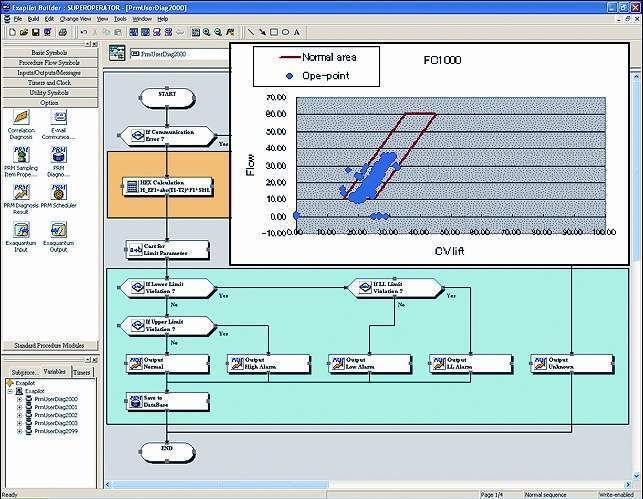Image resolution: width=643 pixels, height=499 pixels.
Task: Open the Basic Symbols palette group
Action: pos(50,52)
